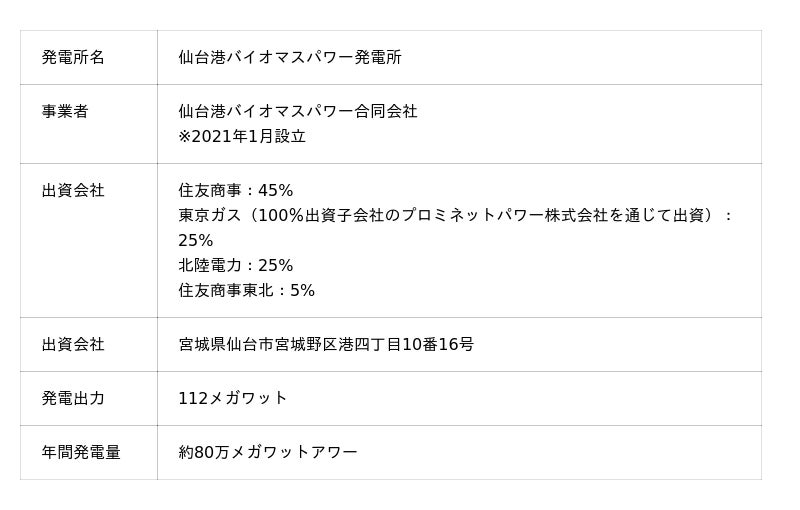
Task: Click the 住友商事東北：5% line
Action: [247, 291]
